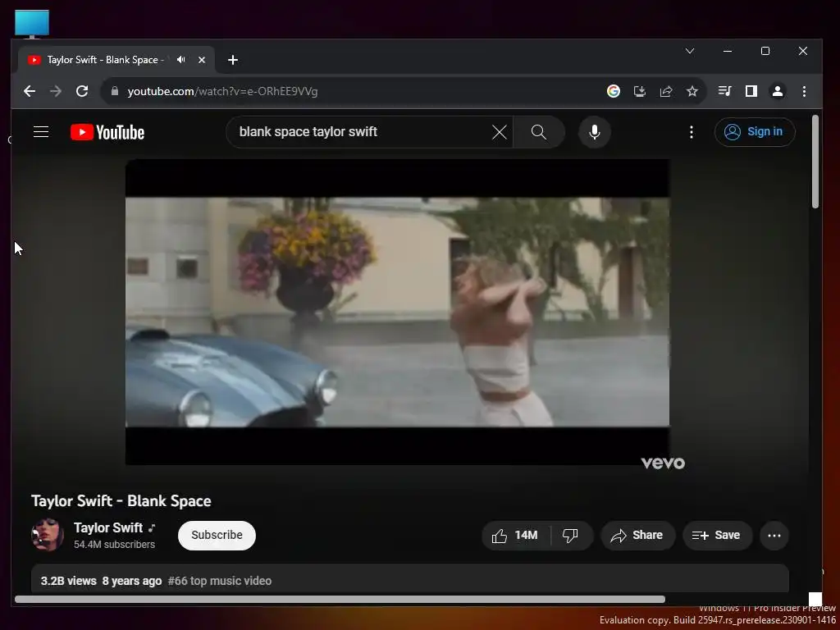Screen dimensions: 840x630
Task: Open the desktop monitor icon
Action: (32, 24)
